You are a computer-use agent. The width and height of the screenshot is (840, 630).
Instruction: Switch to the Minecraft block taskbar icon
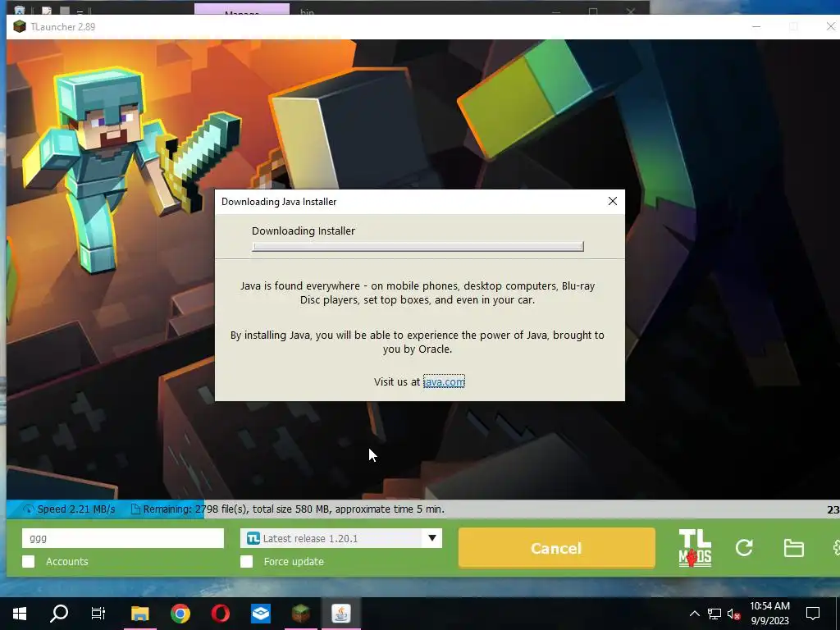(x=301, y=614)
